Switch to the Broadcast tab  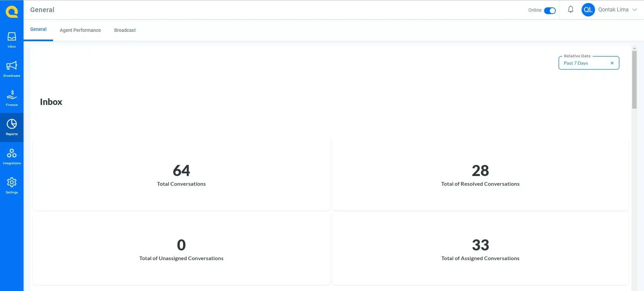[125, 30]
